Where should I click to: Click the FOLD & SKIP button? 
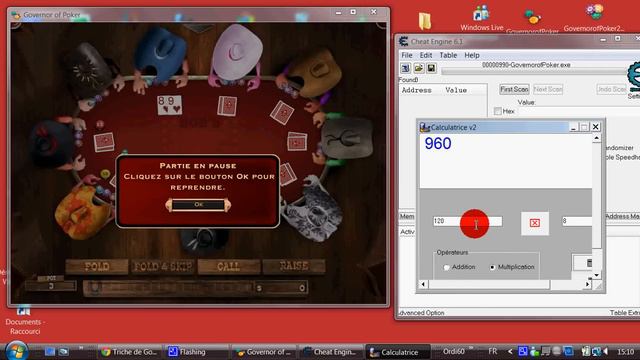click(x=163, y=267)
